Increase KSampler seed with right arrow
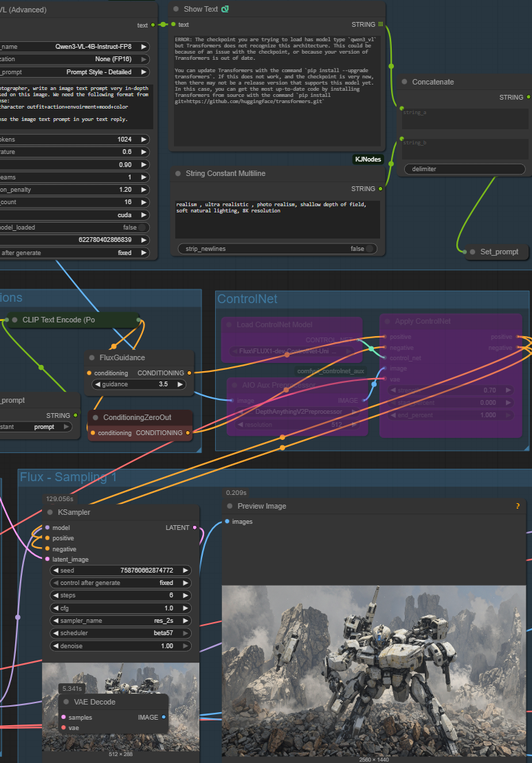 [x=185, y=571]
